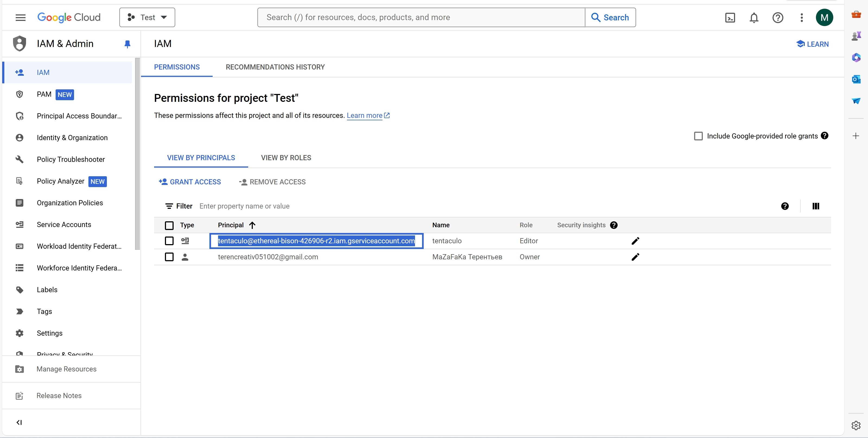Edit principal tentaculo with pencil icon
The height and width of the screenshot is (438, 868).
tap(635, 241)
